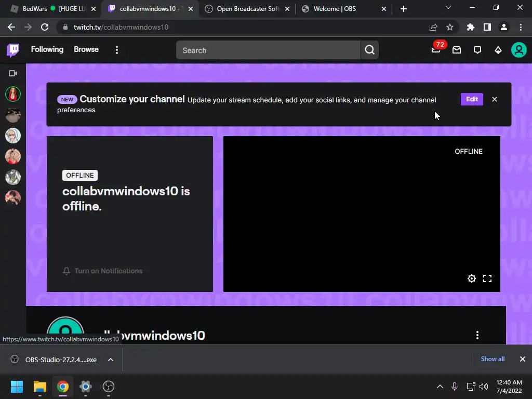Open Chrome extensions puzzle icon
532x399 pixels.
(471, 27)
